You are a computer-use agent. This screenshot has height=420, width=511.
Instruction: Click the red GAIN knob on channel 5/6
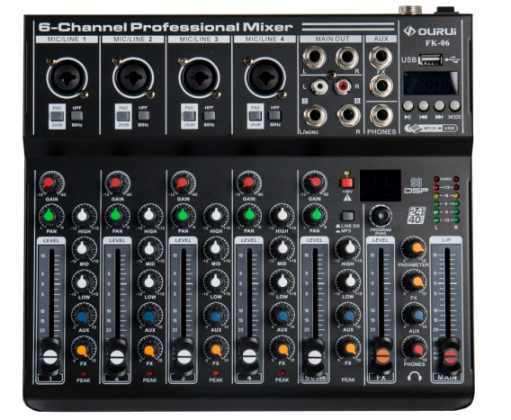tap(315, 183)
